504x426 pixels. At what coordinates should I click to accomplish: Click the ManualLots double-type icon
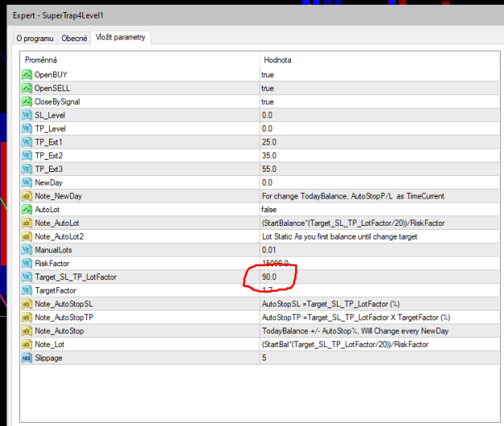click(27, 250)
